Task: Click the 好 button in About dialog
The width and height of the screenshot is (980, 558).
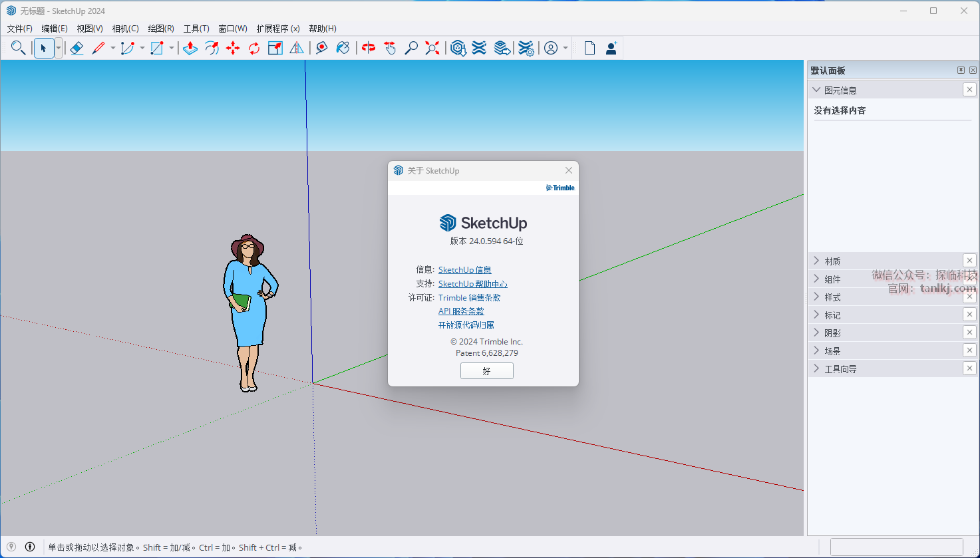Action: pyautogui.click(x=486, y=371)
